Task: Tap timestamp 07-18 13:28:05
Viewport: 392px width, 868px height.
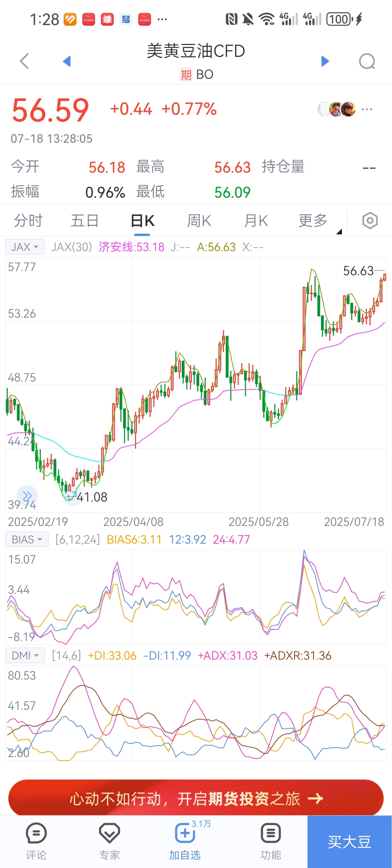Action: click(51, 139)
